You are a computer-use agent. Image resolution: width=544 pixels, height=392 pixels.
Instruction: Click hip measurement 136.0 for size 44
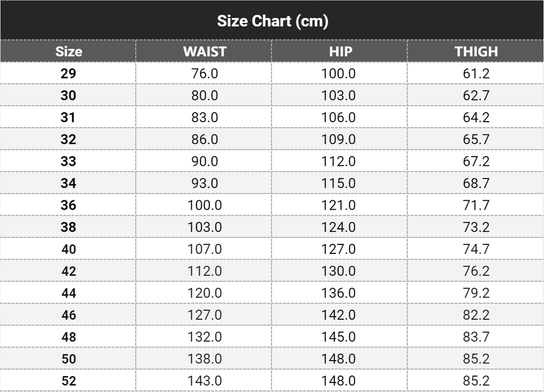click(338, 293)
